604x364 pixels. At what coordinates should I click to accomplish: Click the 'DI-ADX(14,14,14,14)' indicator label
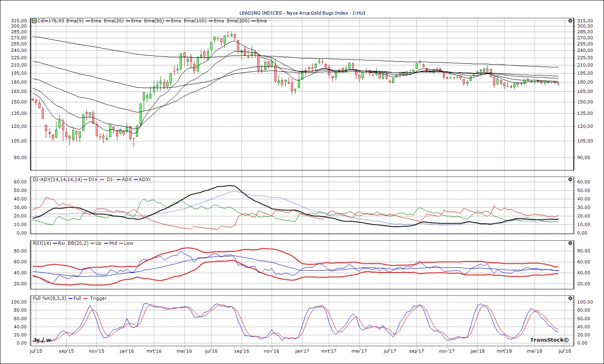point(57,179)
